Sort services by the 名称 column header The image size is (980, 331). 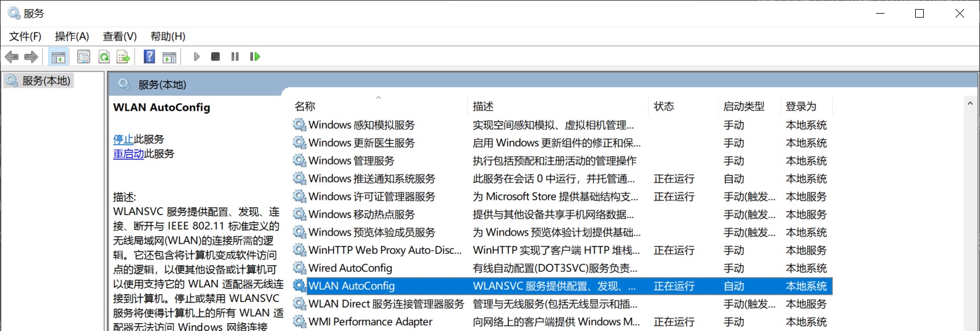click(305, 106)
